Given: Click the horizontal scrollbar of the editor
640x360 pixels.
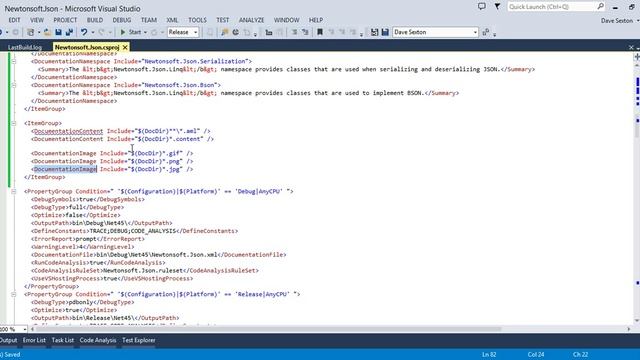Looking at the screenshot, I should coord(268,329).
